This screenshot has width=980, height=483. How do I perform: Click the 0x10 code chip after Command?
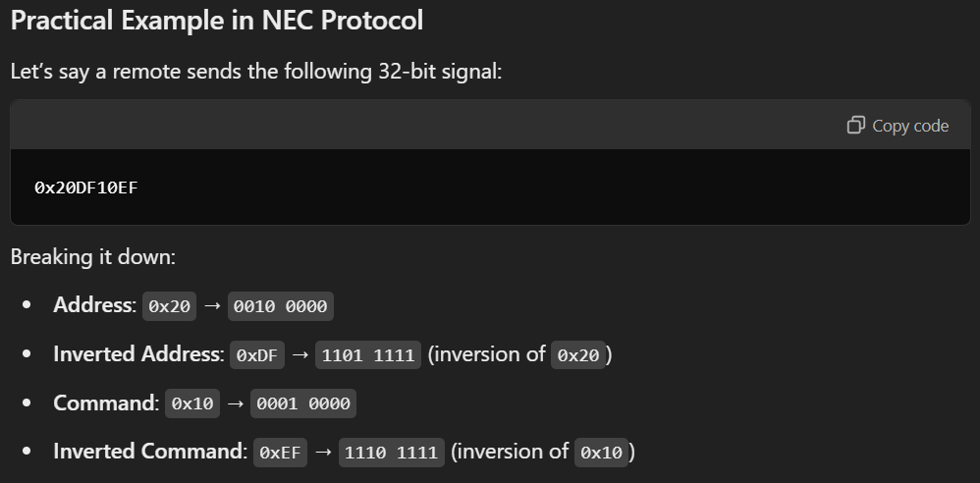192,403
